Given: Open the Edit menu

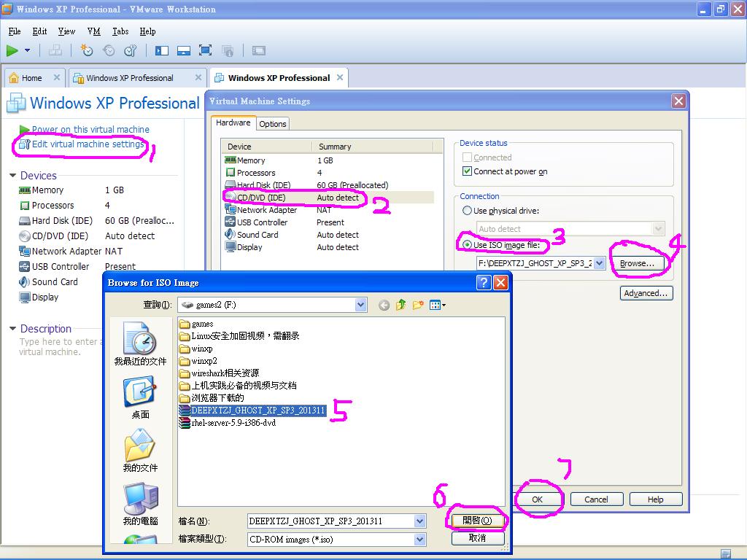Looking at the screenshot, I should (x=39, y=31).
